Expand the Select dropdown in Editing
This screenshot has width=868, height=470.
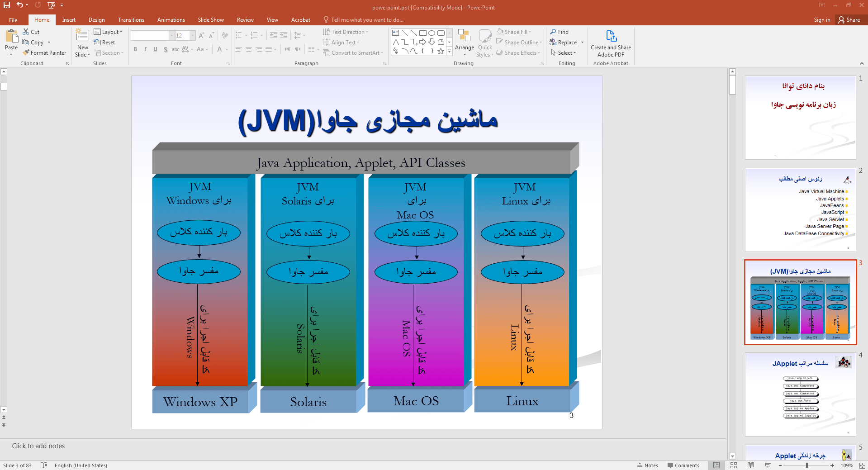click(564, 52)
